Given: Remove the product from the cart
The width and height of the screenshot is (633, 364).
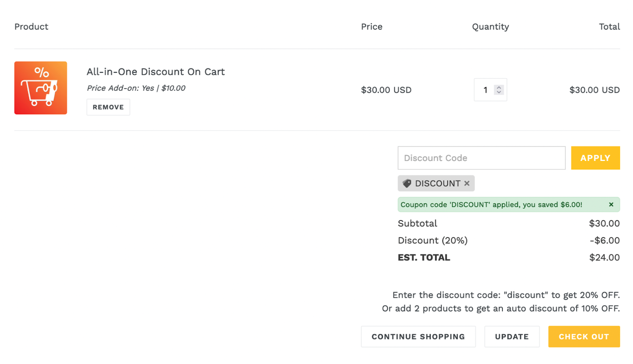Looking at the screenshot, I should (x=108, y=107).
